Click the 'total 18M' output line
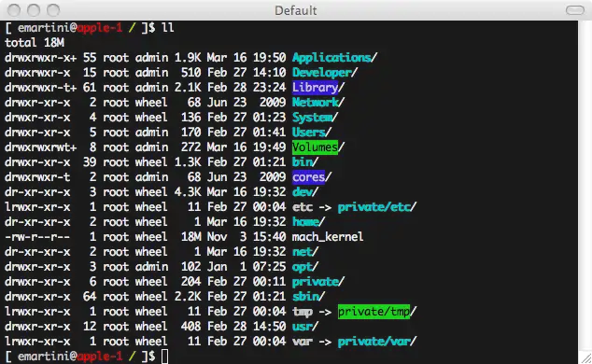592x364 pixels. [x=35, y=43]
